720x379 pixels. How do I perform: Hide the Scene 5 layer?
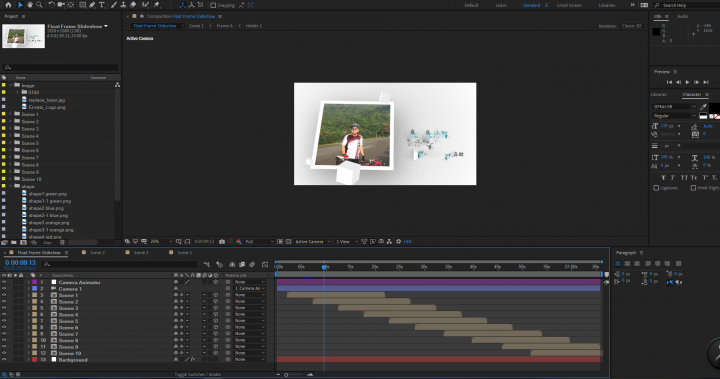[4, 321]
